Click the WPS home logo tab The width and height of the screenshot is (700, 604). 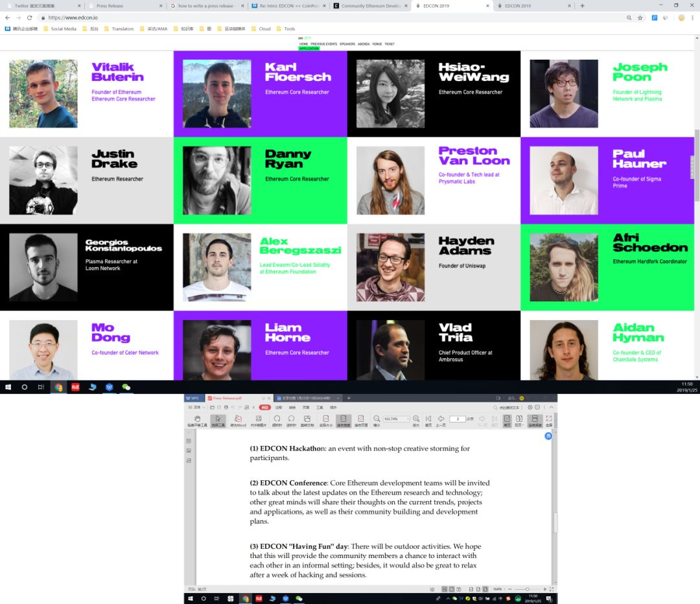(194, 398)
